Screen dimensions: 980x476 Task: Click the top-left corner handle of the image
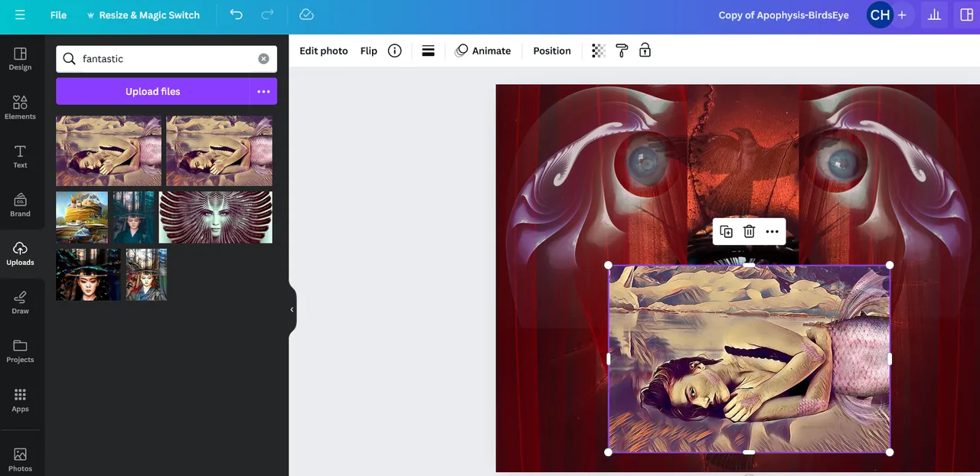point(609,265)
